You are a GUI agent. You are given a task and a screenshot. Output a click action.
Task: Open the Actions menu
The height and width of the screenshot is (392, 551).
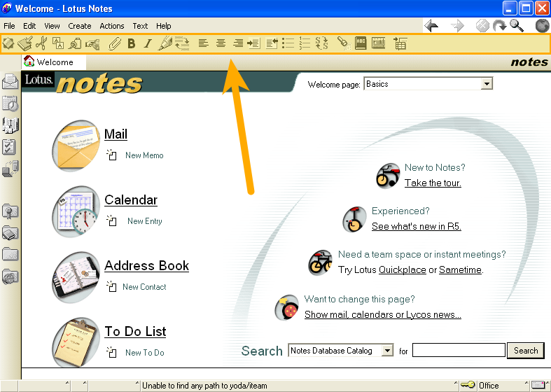pyautogui.click(x=112, y=26)
